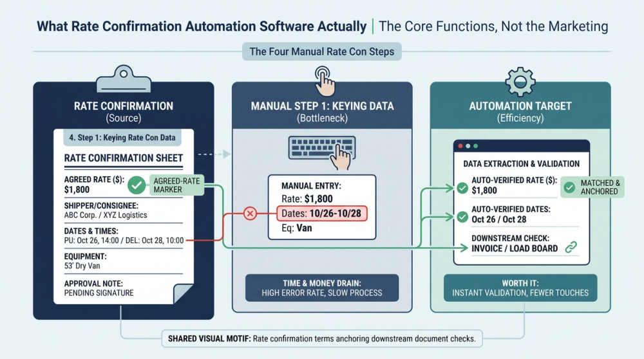644x359 pixels.
Task: Click the Rate Confirmation Sheet title
Action: [x=123, y=158]
